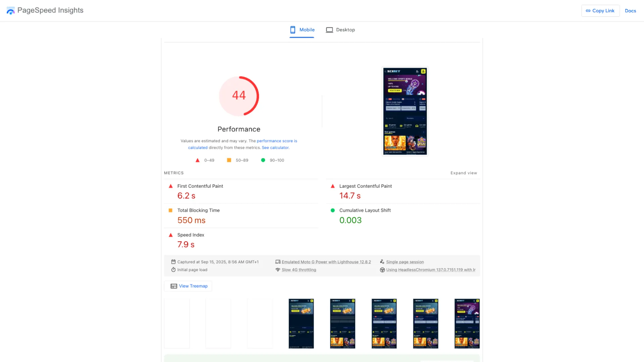Click the red triangle indicator on Largest Contentful Paint

point(333,186)
